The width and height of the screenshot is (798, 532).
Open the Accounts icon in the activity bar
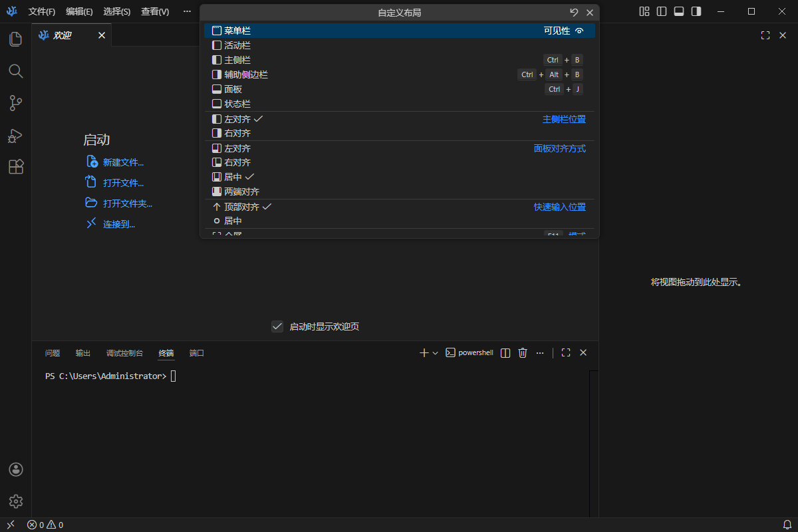15,469
